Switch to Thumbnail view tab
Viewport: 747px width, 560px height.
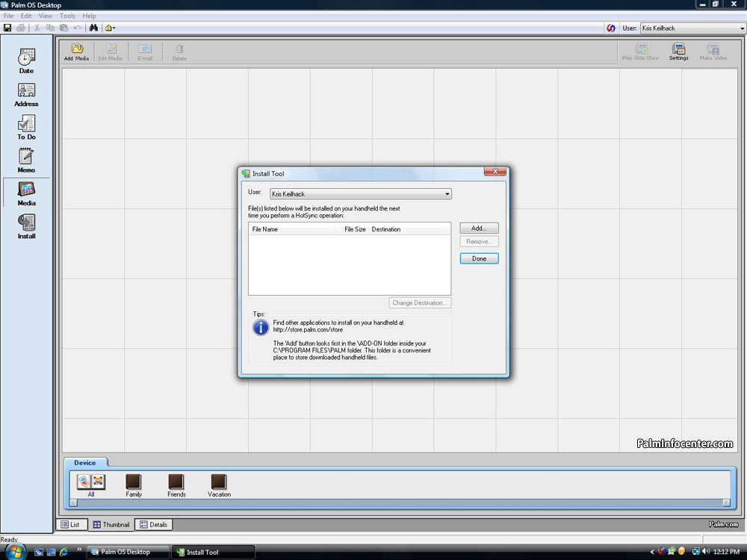[x=111, y=525]
